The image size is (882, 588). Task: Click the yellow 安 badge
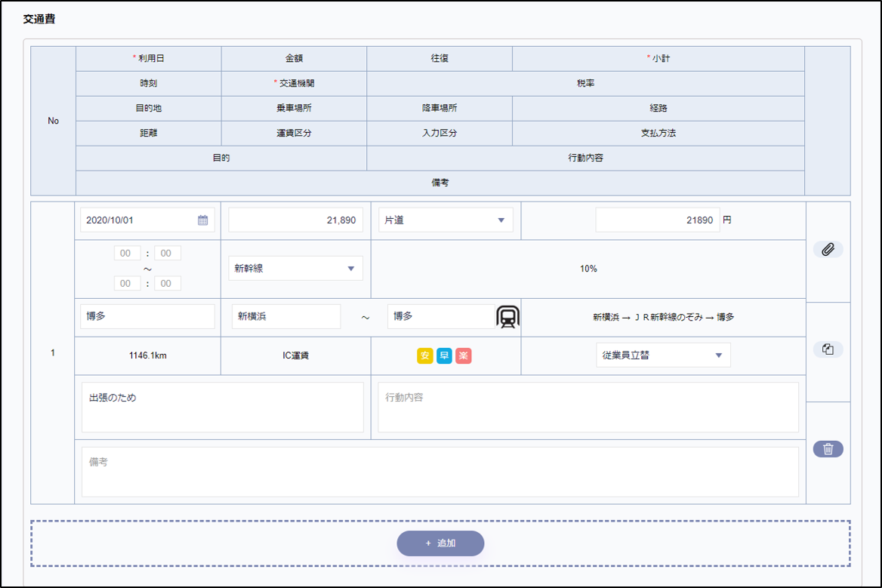[424, 356]
